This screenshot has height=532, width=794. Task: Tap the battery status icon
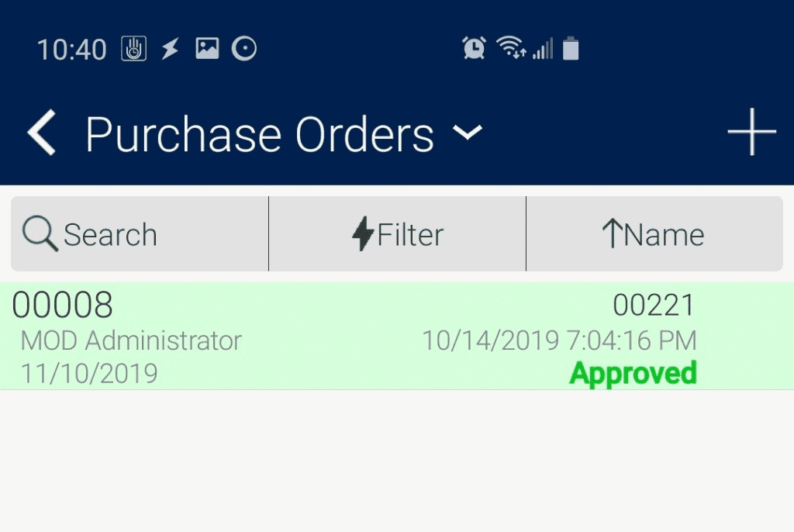pyautogui.click(x=571, y=49)
